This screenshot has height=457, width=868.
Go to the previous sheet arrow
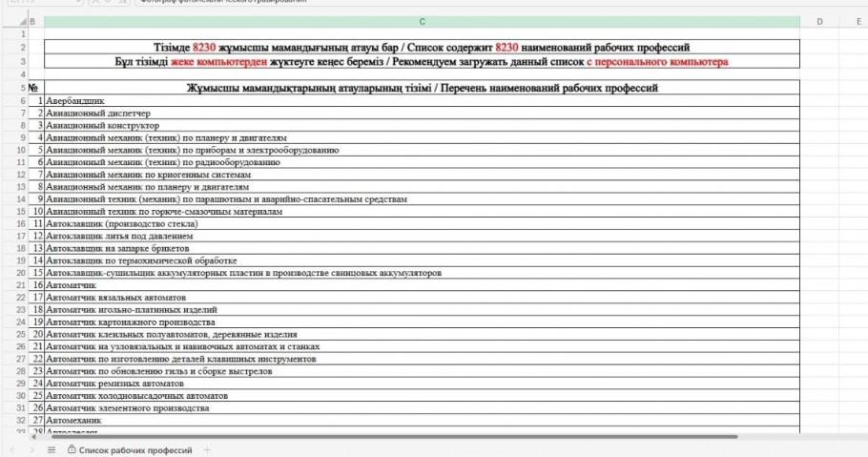12,450
